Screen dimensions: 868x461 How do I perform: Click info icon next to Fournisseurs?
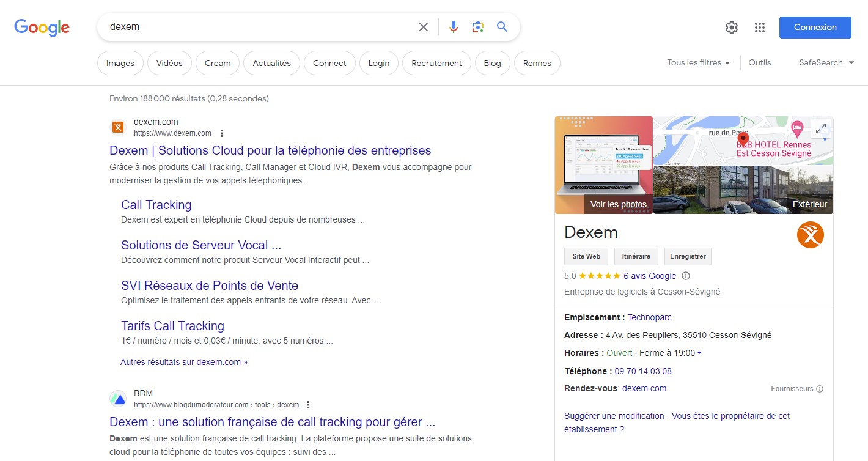[820, 389]
